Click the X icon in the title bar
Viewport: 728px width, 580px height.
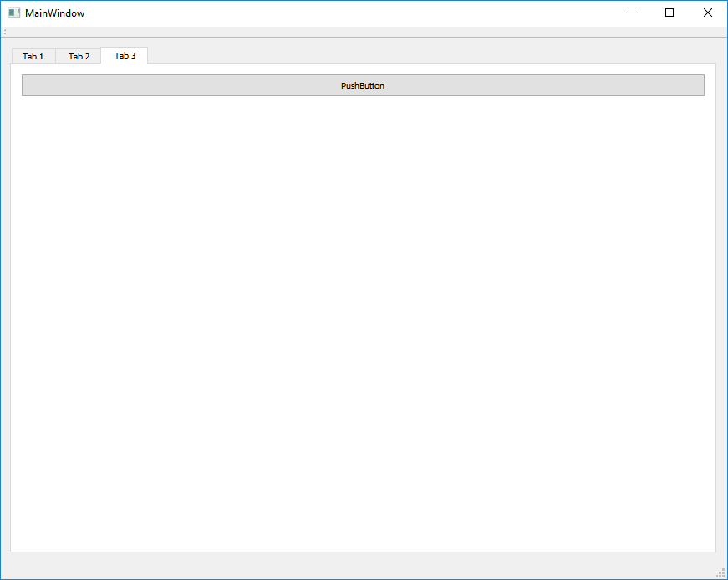click(x=708, y=13)
